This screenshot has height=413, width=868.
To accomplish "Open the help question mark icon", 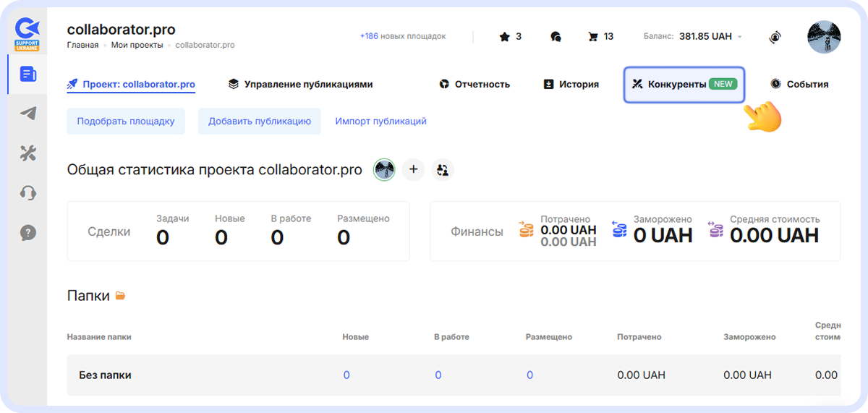I will (x=27, y=233).
